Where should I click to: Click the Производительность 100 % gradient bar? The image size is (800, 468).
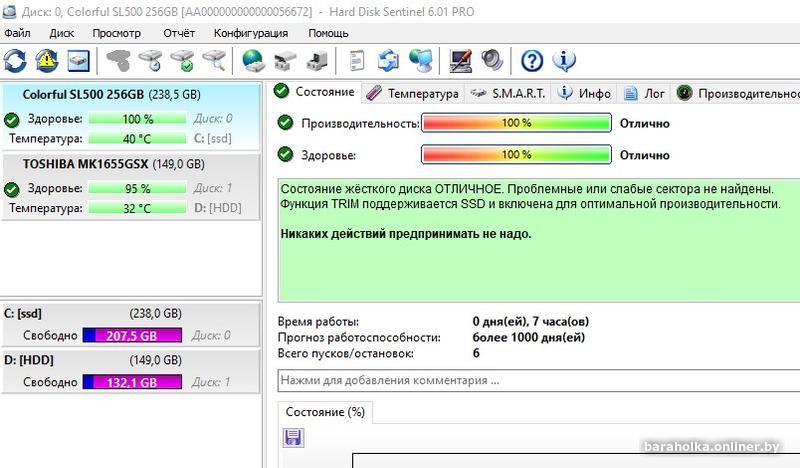click(516, 123)
